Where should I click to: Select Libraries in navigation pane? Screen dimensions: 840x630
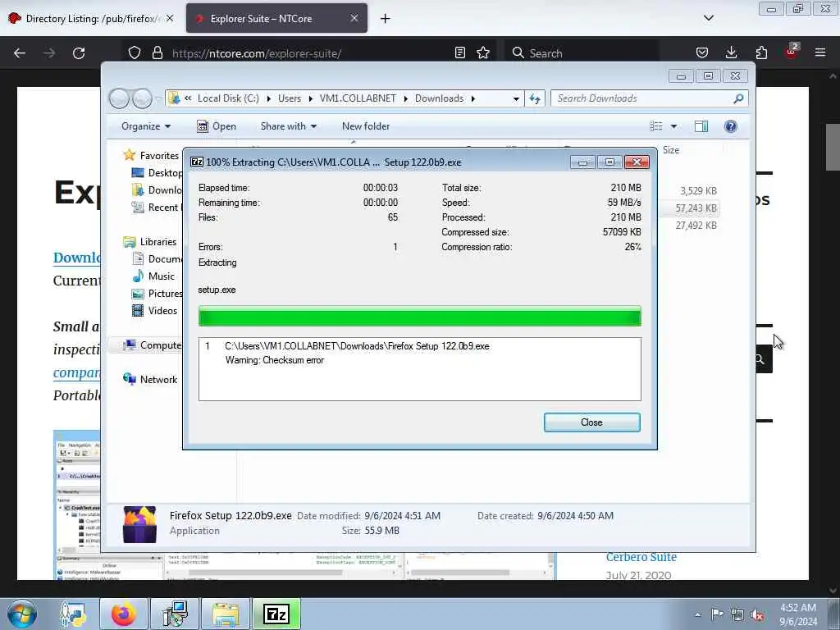[x=151, y=242]
